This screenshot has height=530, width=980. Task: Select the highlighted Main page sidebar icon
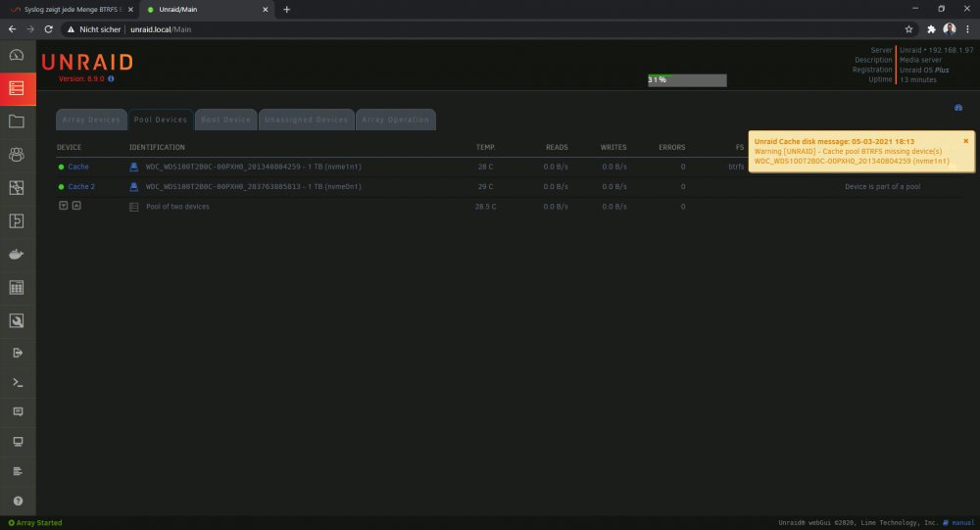[17, 88]
